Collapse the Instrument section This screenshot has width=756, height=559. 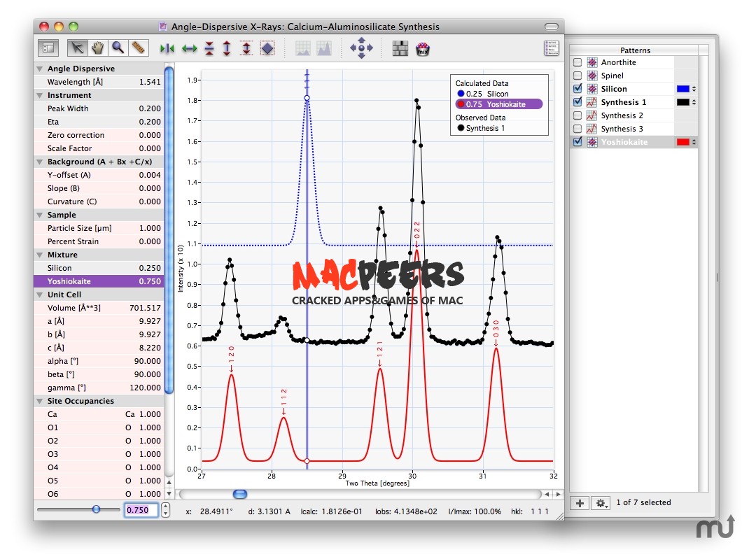(x=39, y=95)
